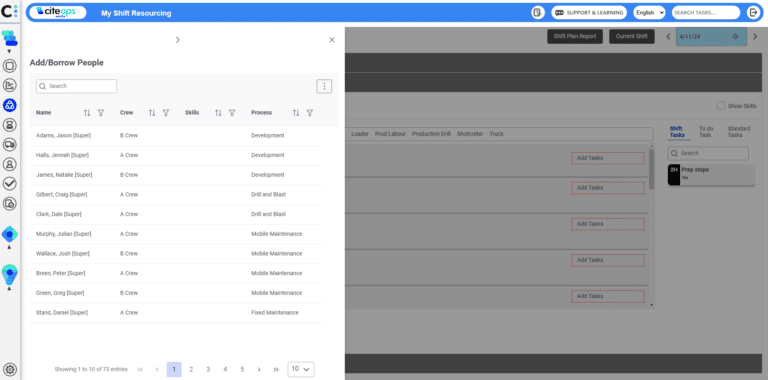Go to the next date with the right arrow

[755, 37]
